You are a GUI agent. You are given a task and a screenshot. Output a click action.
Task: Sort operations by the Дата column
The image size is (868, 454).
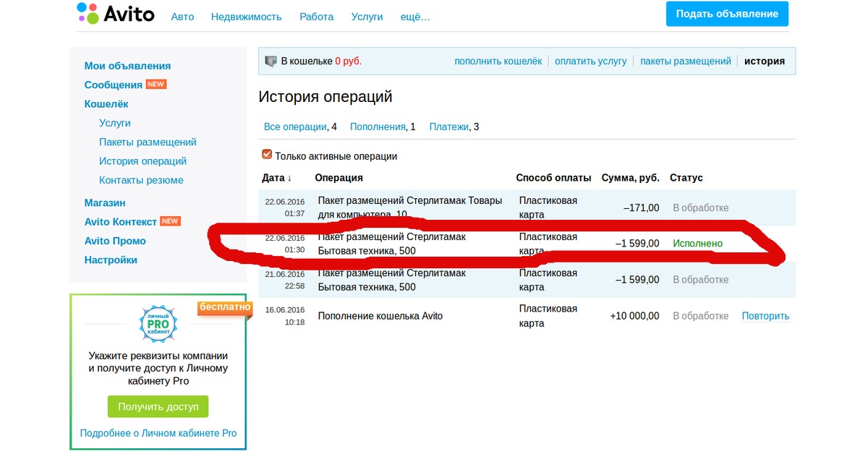[277, 178]
